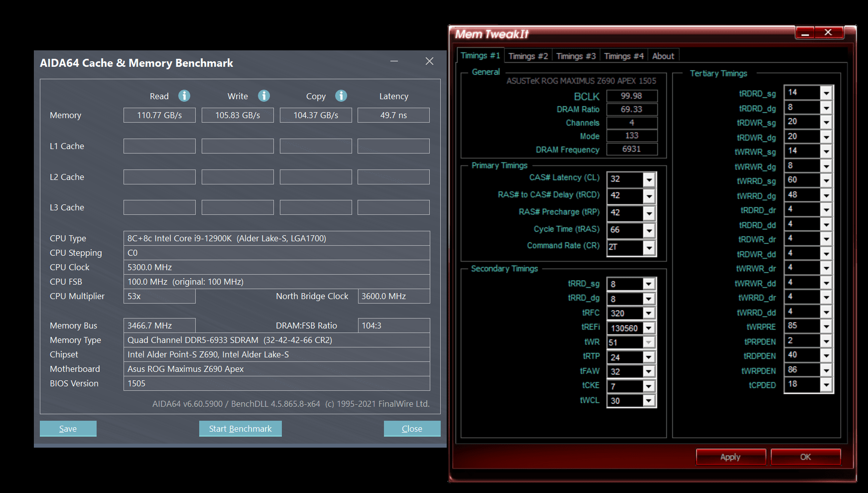Click the CPU FSB value 100.0 MHz

277,282
